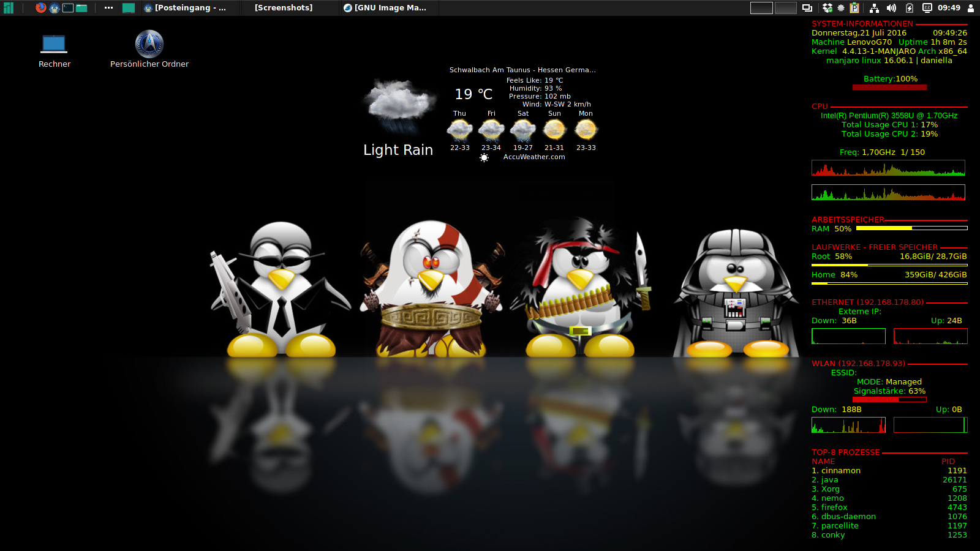Click Sunday's sunny forecast icon

point(554,129)
